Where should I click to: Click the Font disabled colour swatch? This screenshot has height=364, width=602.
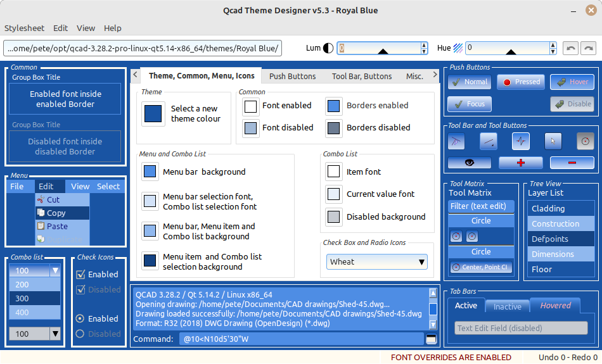tap(250, 128)
